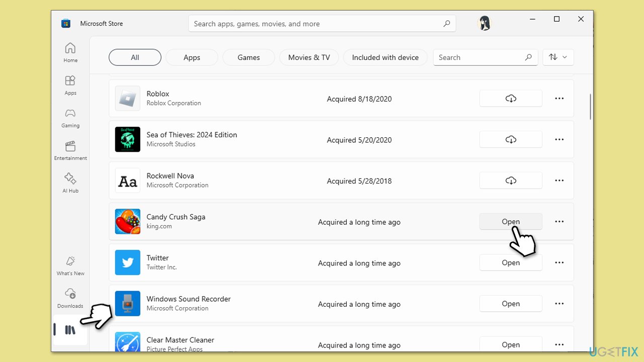This screenshot has width=644, height=362.
Task: Download Rockwell Nova via cloud icon
Action: click(511, 180)
